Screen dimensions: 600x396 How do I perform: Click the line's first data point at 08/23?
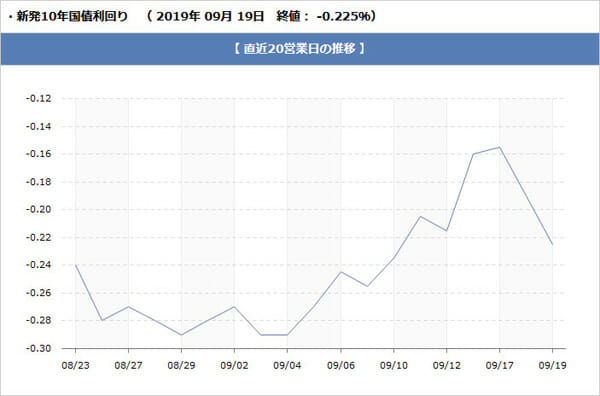[75, 265]
